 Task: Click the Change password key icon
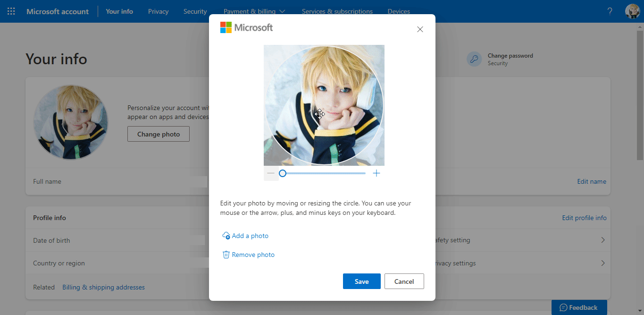[474, 59]
